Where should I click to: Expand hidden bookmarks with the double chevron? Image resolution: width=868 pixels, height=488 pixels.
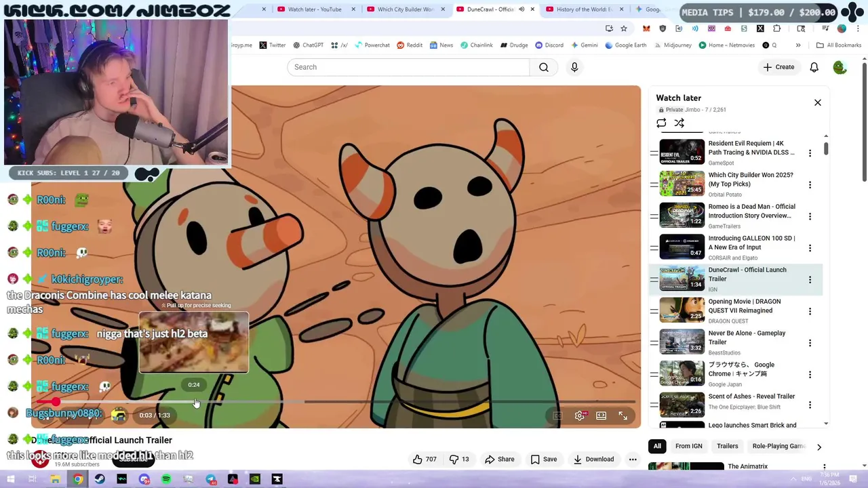click(798, 45)
